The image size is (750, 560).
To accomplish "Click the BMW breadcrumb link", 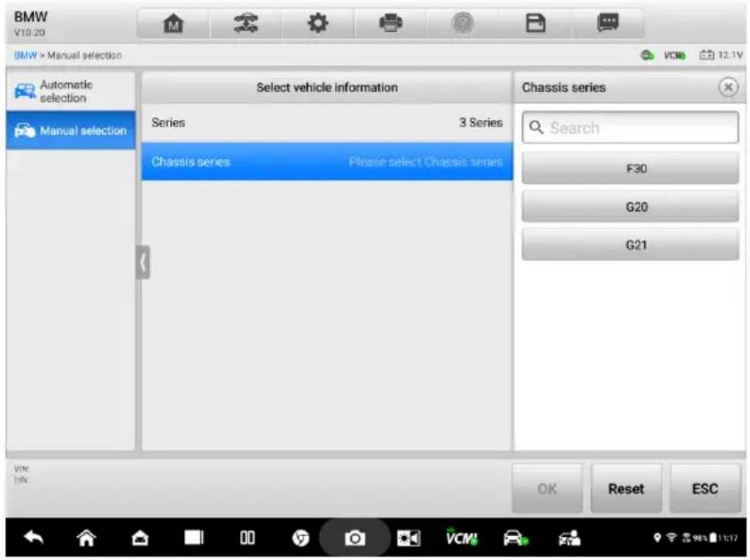I will coord(25,55).
